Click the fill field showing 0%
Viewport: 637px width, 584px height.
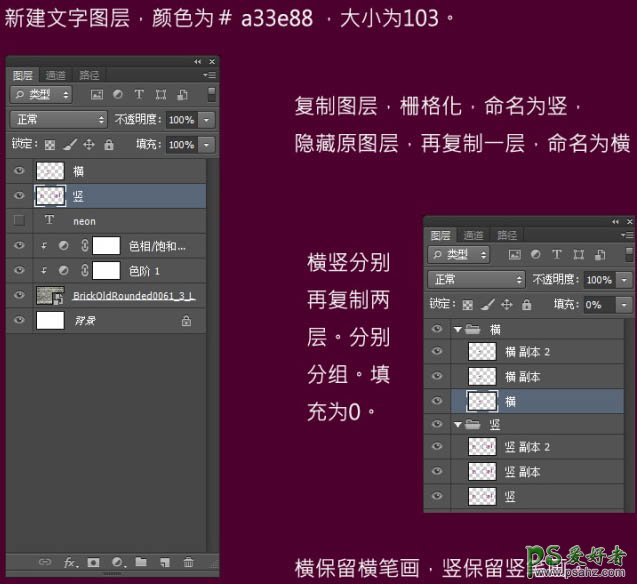(599, 304)
